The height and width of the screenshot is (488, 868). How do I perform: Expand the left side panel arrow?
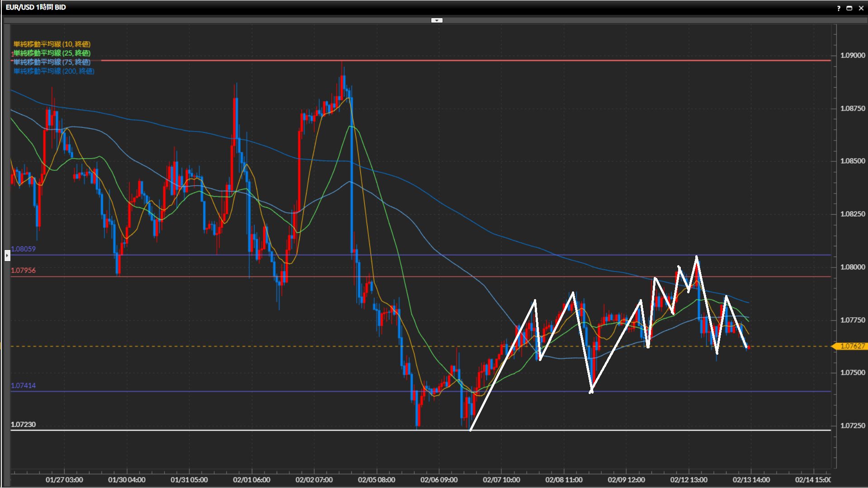point(7,255)
